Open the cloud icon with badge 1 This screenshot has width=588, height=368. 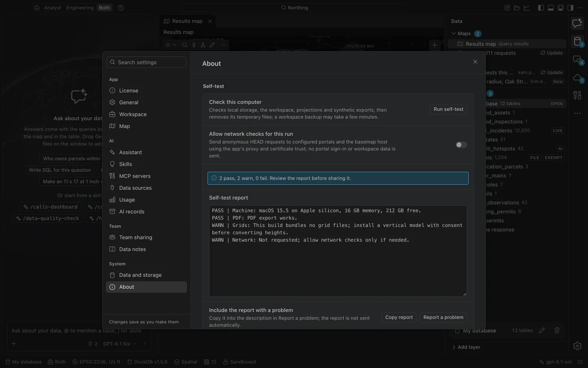coord(577,78)
